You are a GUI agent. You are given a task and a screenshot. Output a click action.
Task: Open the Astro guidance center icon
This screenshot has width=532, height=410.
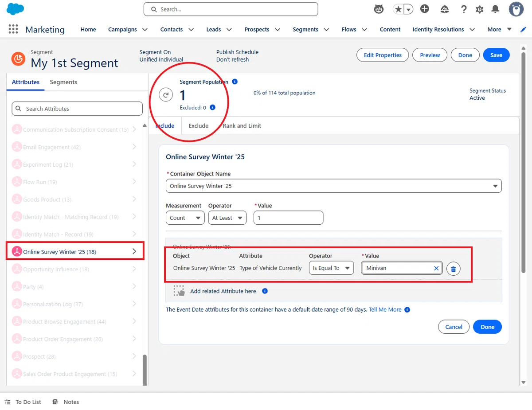(379, 9)
